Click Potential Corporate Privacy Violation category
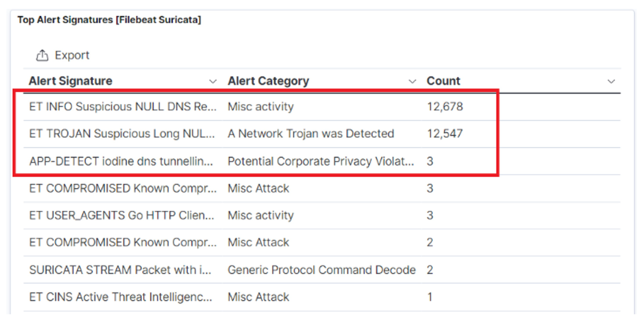The width and height of the screenshot is (644, 321). (x=321, y=161)
